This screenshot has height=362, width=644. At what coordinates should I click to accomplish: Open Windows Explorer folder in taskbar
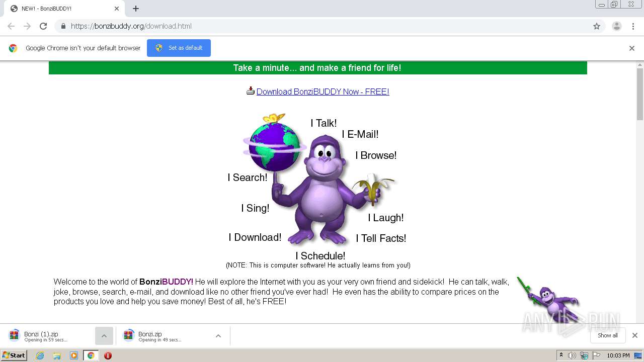[x=57, y=355]
